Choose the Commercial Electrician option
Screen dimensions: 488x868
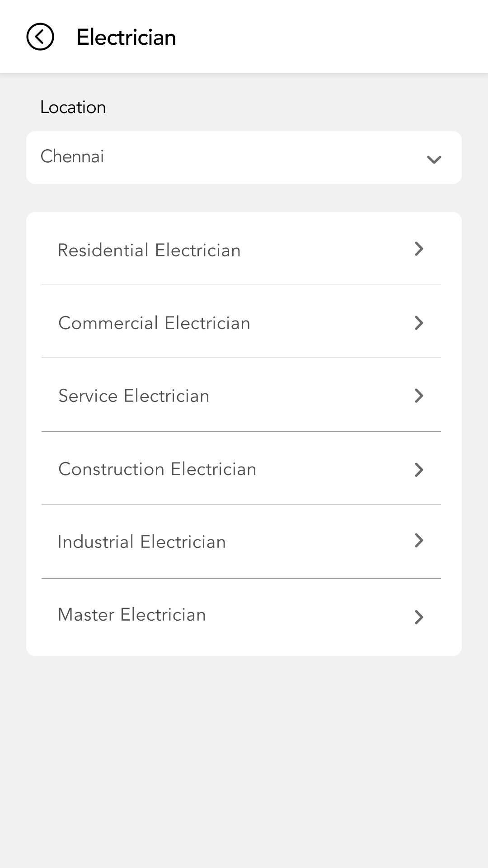pyautogui.click(x=154, y=323)
